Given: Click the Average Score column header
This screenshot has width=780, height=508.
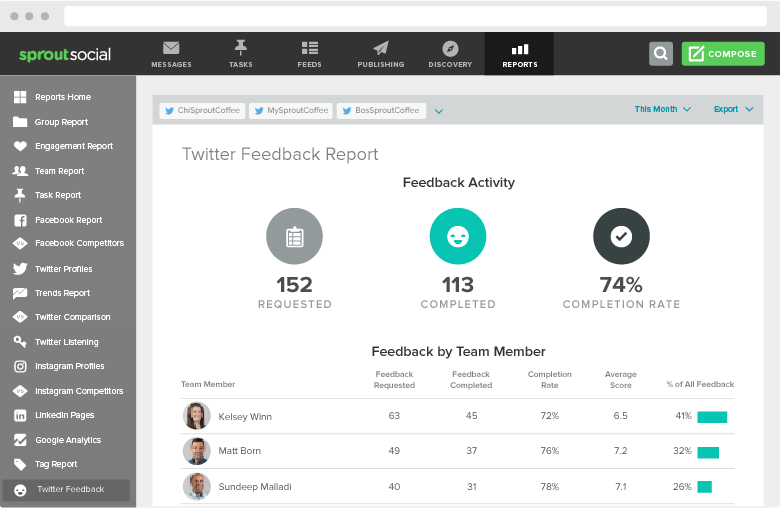Looking at the screenshot, I should coord(621,380).
